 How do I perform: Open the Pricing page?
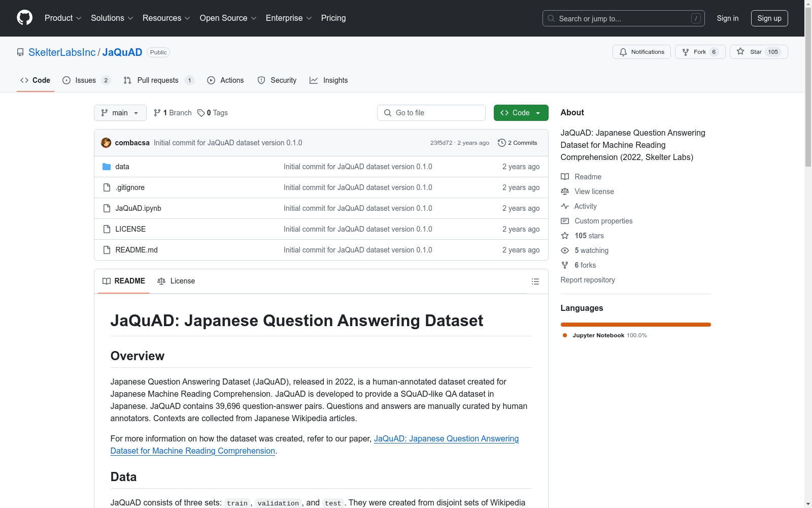click(x=333, y=18)
